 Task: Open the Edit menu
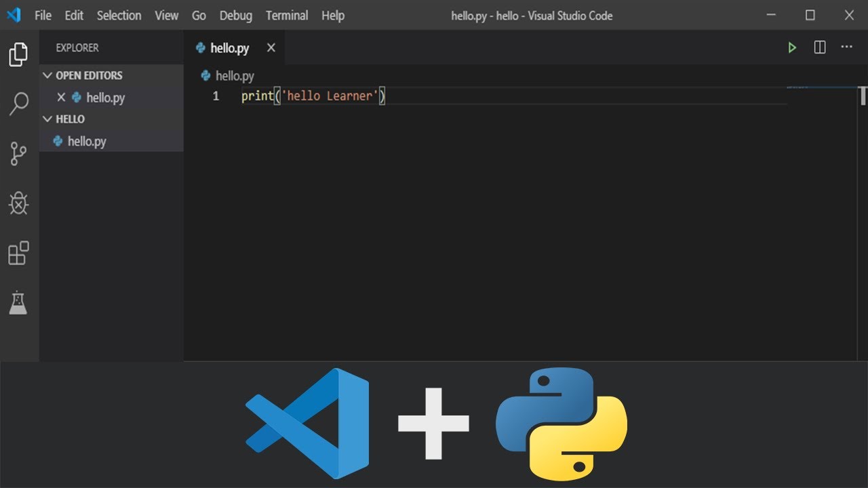coord(74,15)
